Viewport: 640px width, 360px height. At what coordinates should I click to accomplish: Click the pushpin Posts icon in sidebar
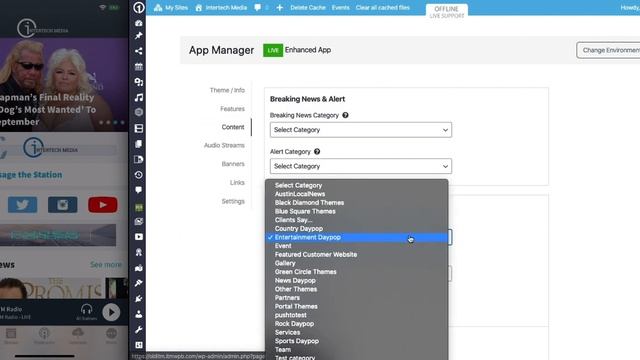point(139,36)
